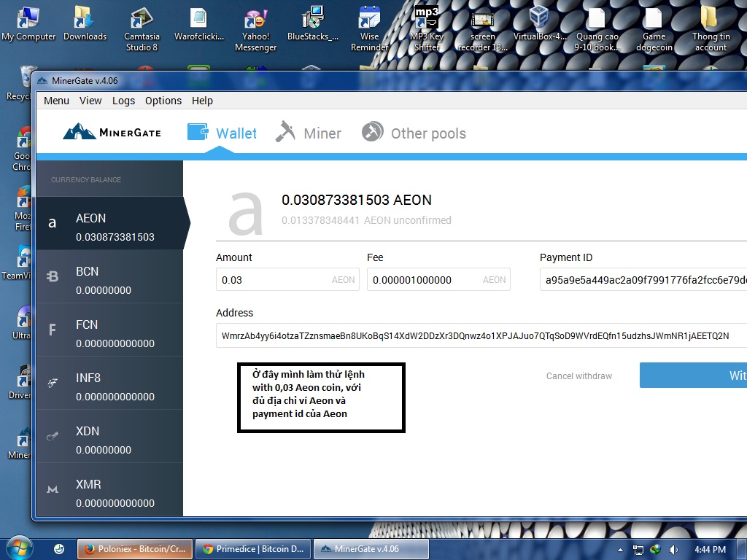The height and width of the screenshot is (560, 747).
Task: Select XMR currency name in sidebar
Action: pyautogui.click(x=88, y=485)
